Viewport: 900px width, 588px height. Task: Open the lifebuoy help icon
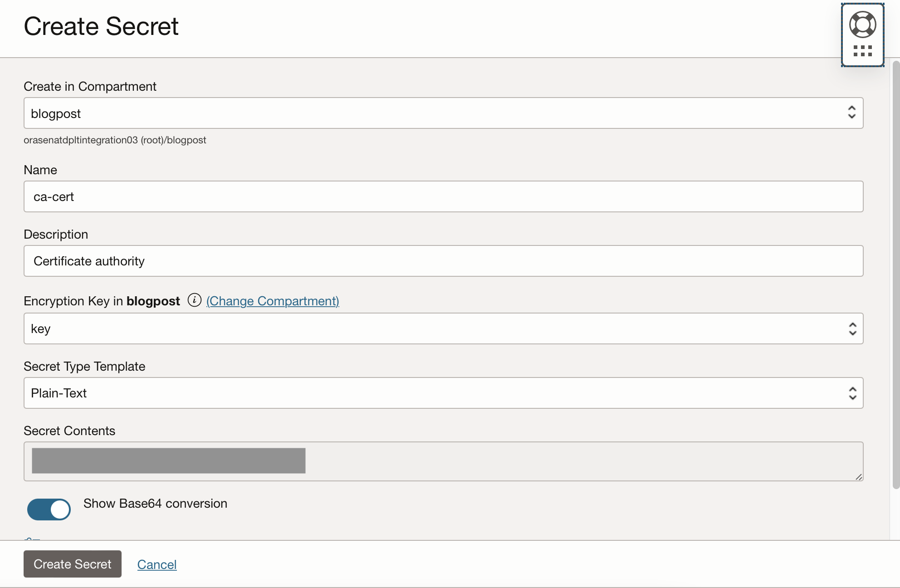click(x=862, y=24)
